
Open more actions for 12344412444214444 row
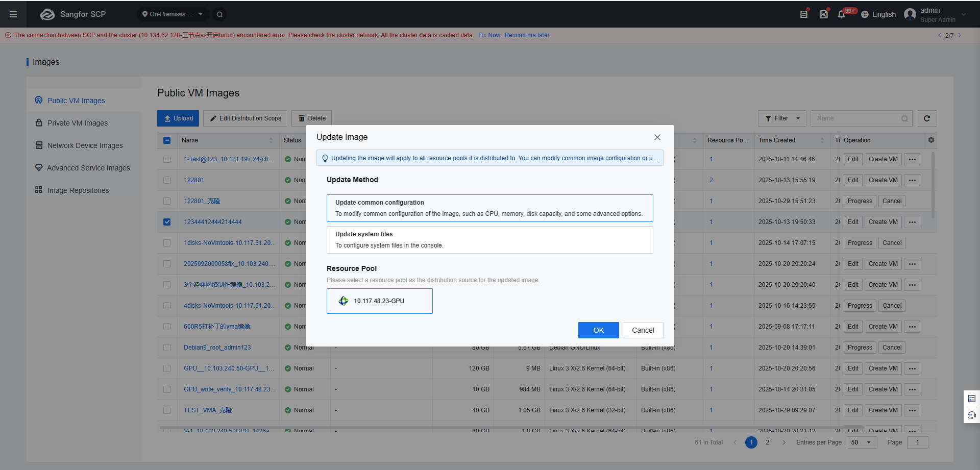[912, 222]
